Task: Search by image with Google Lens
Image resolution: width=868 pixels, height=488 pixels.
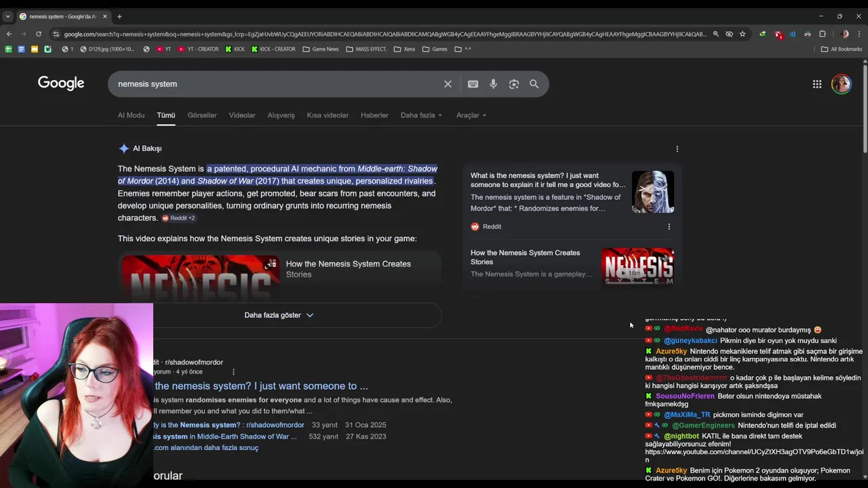Action: (514, 84)
